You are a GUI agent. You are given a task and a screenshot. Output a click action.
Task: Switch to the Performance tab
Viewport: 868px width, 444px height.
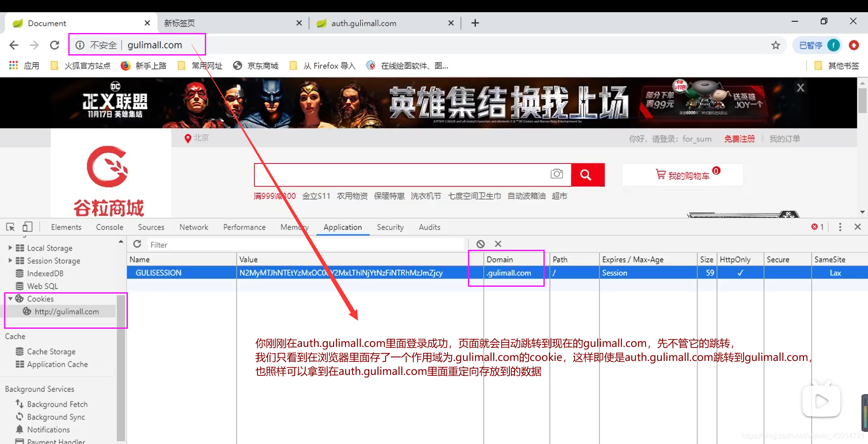pos(245,227)
